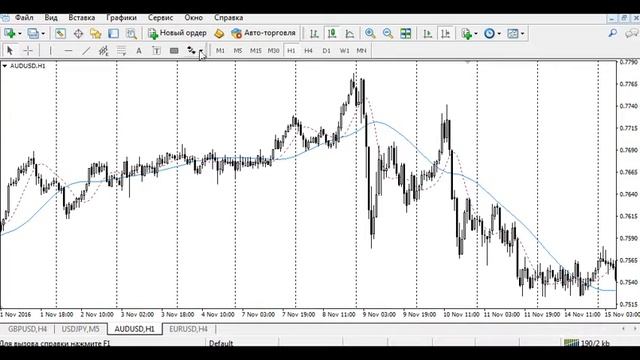Click the Profiles icon
640x360 pixels.
(x=33, y=33)
